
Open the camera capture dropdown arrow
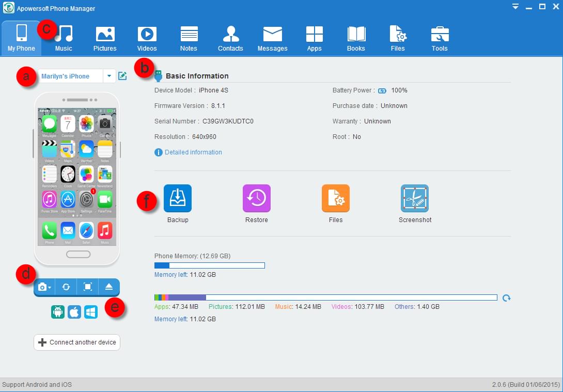click(50, 288)
